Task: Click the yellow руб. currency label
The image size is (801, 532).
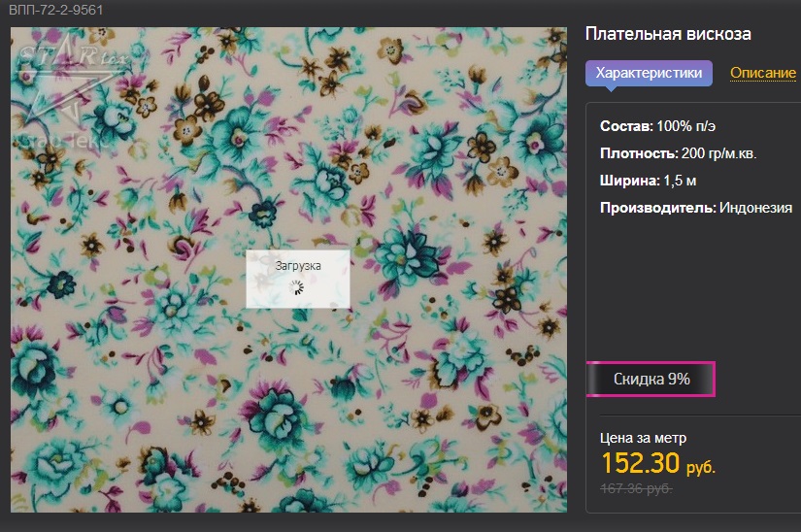Action: pos(700,467)
